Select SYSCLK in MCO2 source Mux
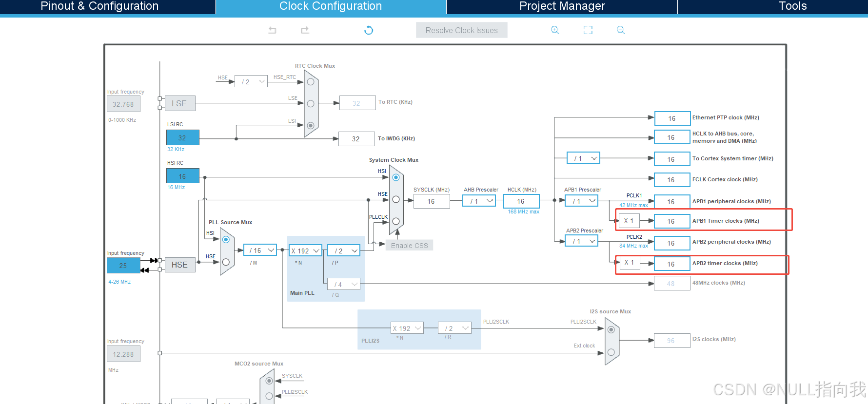 click(x=269, y=381)
